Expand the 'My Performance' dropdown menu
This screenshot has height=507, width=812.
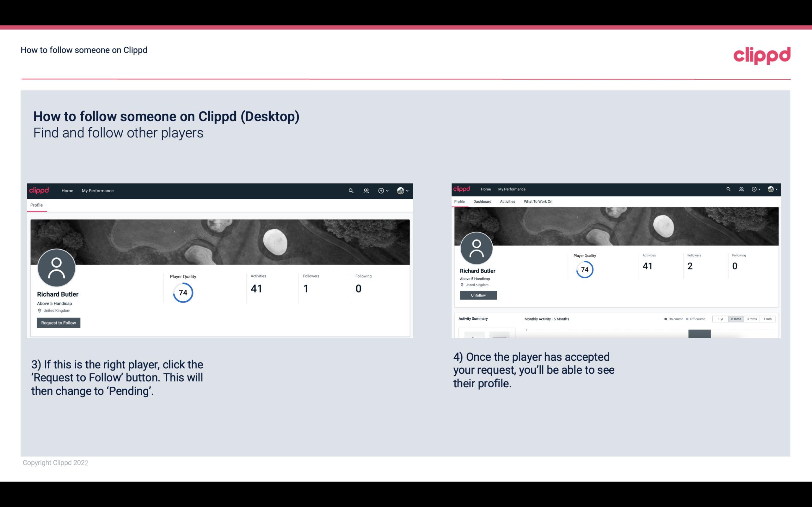pyautogui.click(x=97, y=190)
